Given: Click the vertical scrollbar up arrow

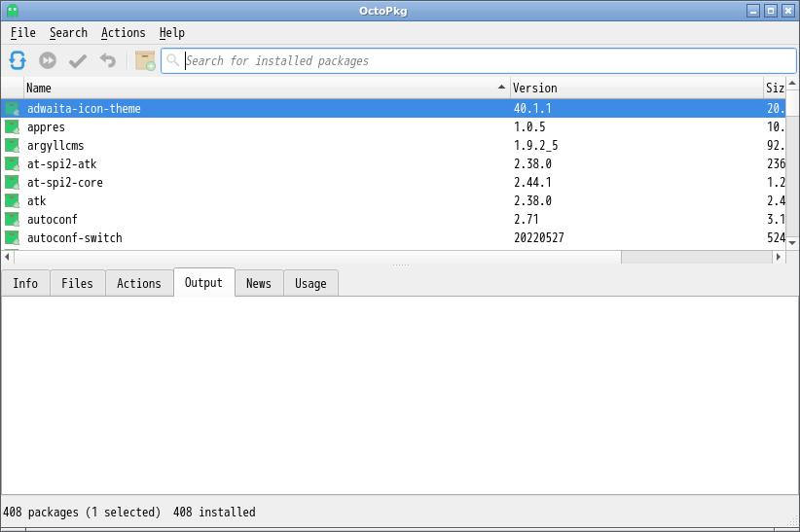Looking at the screenshot, I should coord(792,83).
